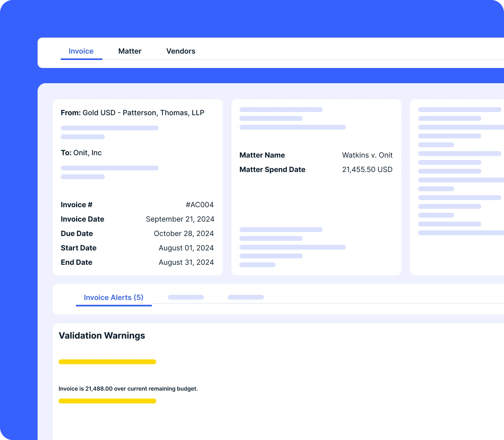The image size is (504, 440).
Task: Click the yellow bar below the budget warning
Action: point(107,401)
